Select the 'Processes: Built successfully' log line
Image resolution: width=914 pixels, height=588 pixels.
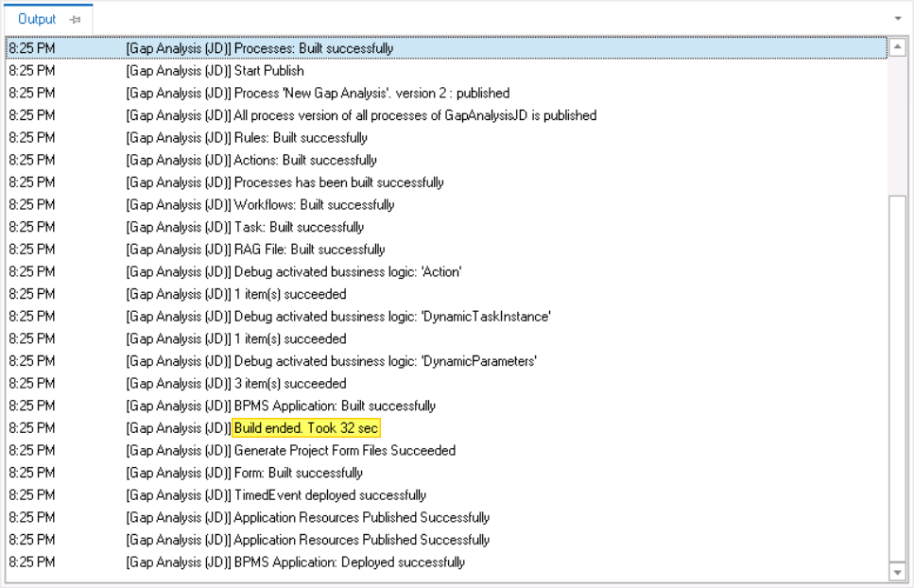[x=312, y=47]
